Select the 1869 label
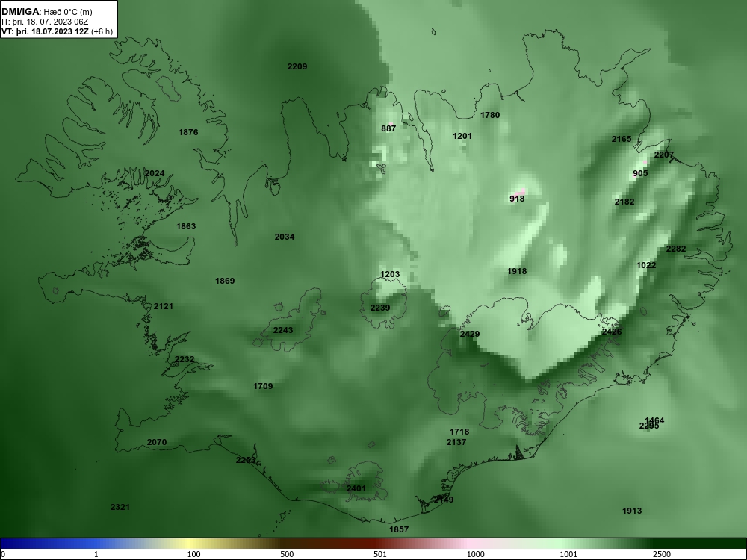 [x=225, y=281]
